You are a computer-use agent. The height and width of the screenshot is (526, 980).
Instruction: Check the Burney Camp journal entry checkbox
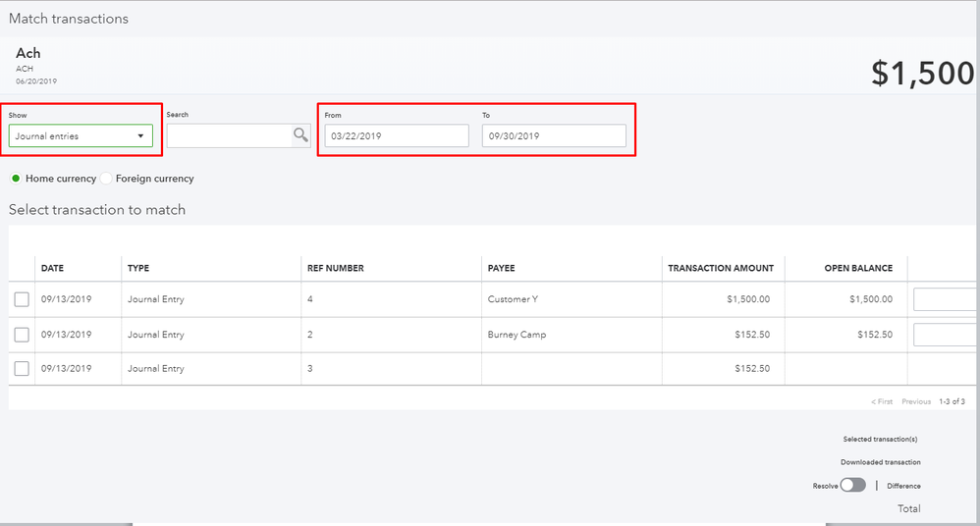click(x=22, y=335)
